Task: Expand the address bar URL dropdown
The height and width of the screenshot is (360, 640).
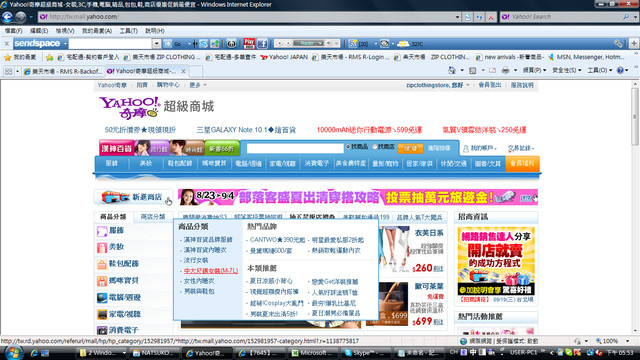Action: click(x=457, y=17)
